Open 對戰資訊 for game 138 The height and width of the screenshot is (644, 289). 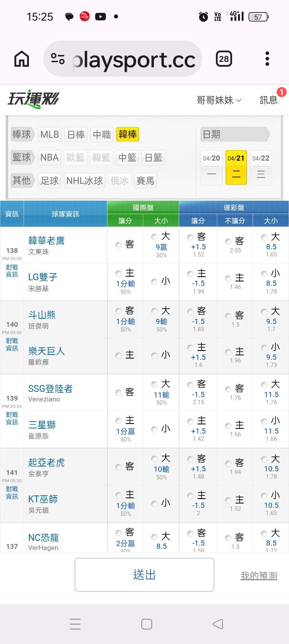click(12, 271)
